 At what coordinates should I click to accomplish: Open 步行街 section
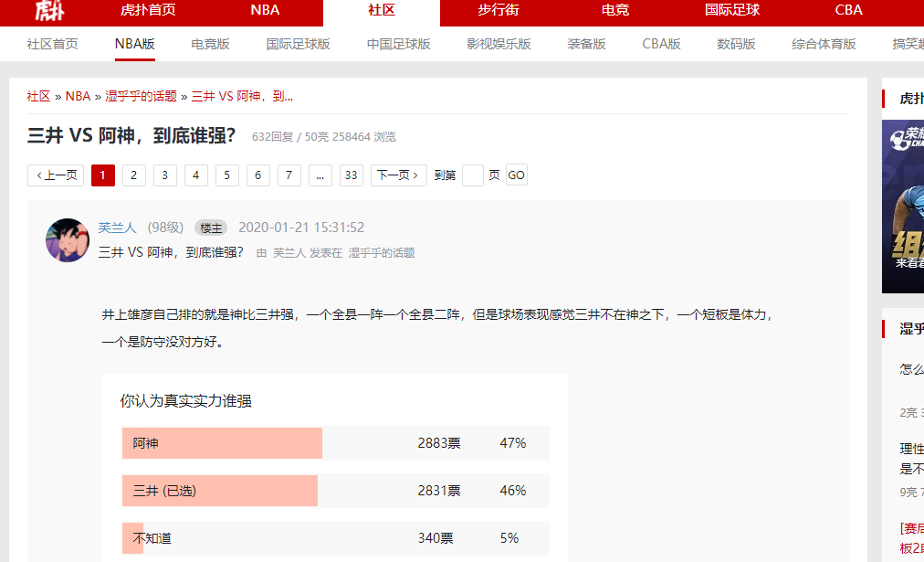[x=498, y=10]
